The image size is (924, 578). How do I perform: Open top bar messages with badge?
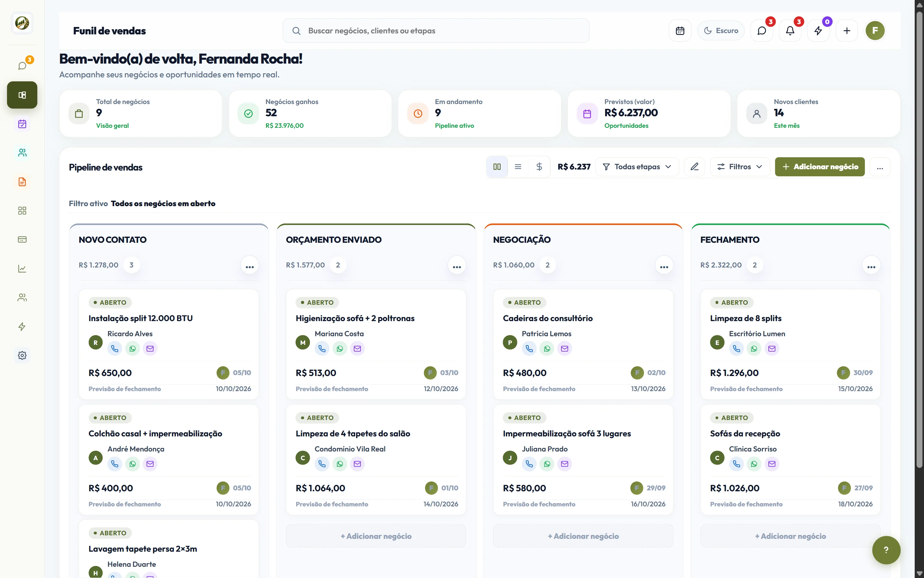pos(761,31)
